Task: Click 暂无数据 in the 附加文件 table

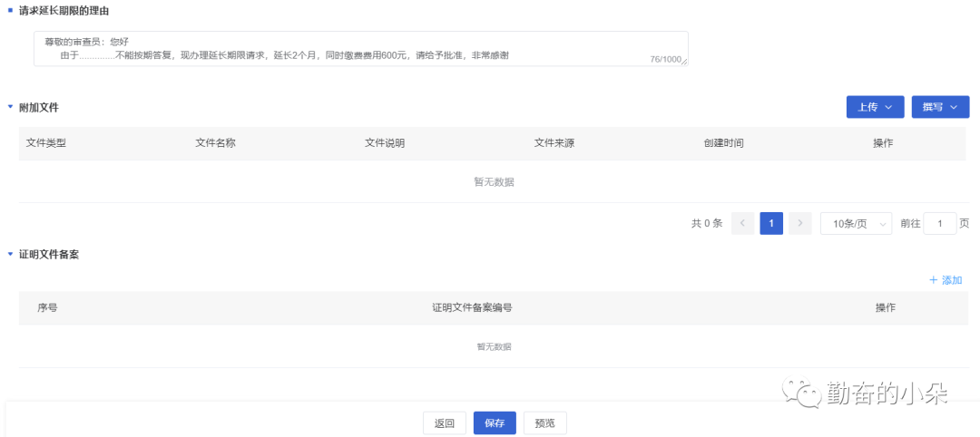Action: click(495, 181)
